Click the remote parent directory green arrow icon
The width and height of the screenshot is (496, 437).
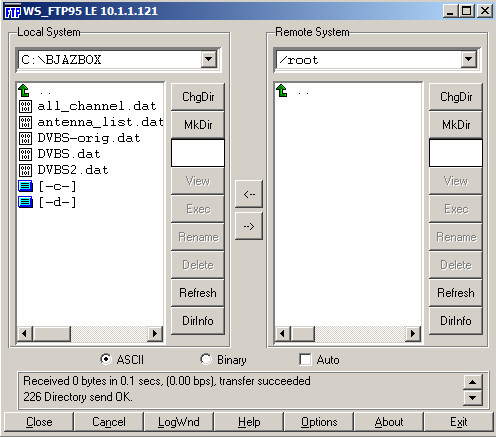point(282,90)
